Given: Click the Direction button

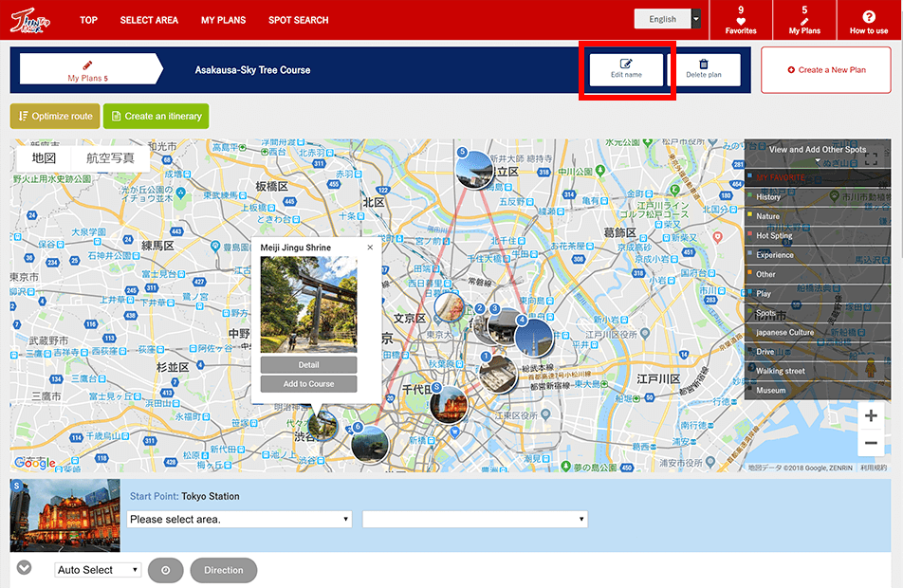Looking at the screenshot, I should 224,570.
